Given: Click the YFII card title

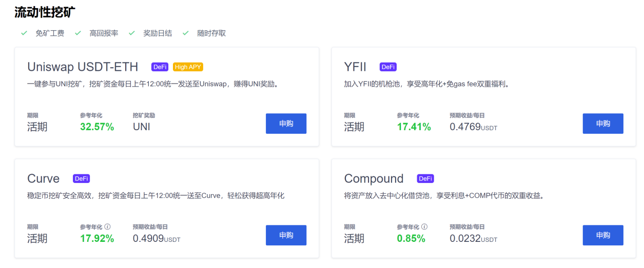Looking at the screenshot, I should pyautogui.click(x=355, y=67).
